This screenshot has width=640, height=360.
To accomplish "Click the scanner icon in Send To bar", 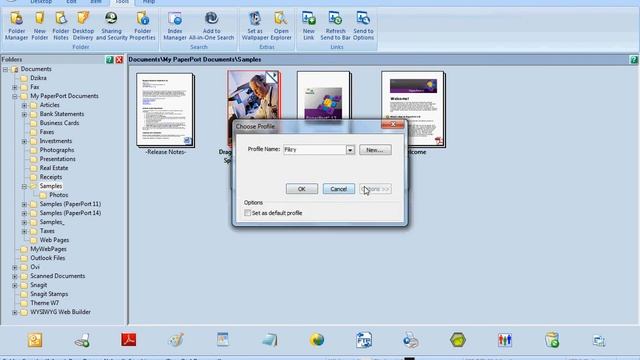I will 82,340.
